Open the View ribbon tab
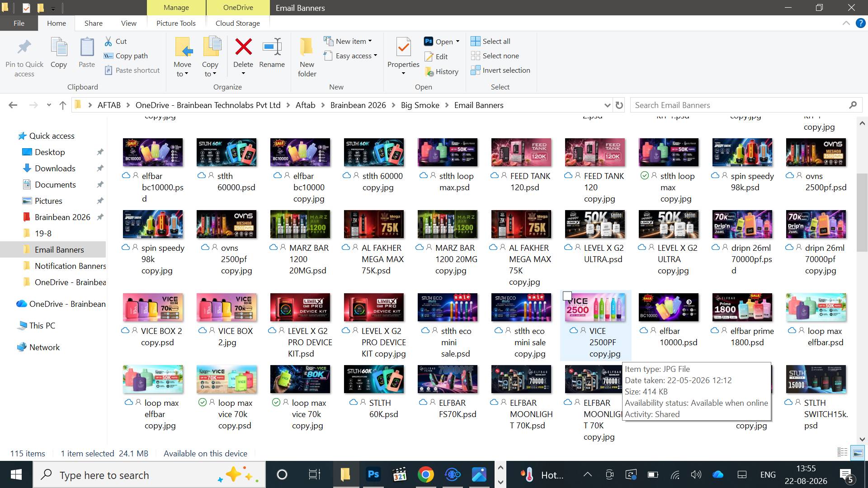This screenshot has height=488, width=868. coord(128,23)
